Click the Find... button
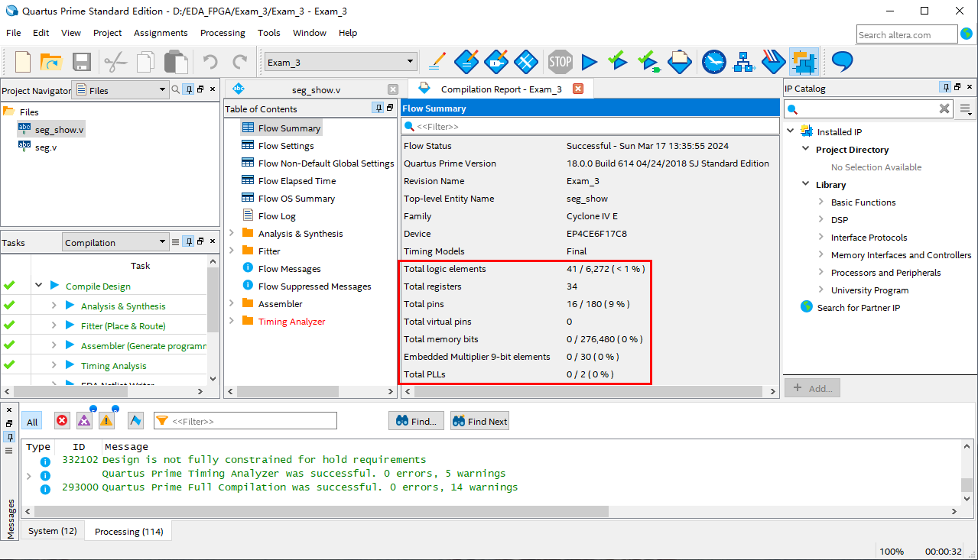This screenshot has height=560, width=978. pyautogui.click(x=416, y=421)
